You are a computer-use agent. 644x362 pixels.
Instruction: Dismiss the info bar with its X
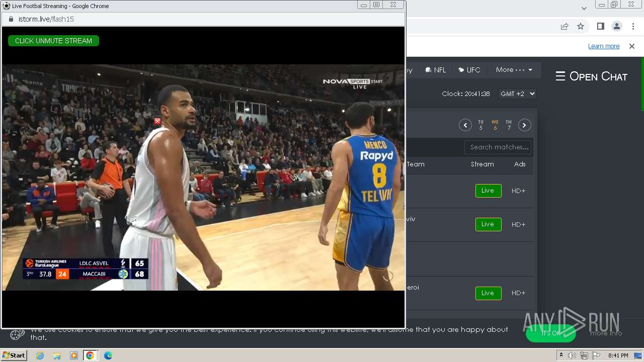tap(632, 46)
